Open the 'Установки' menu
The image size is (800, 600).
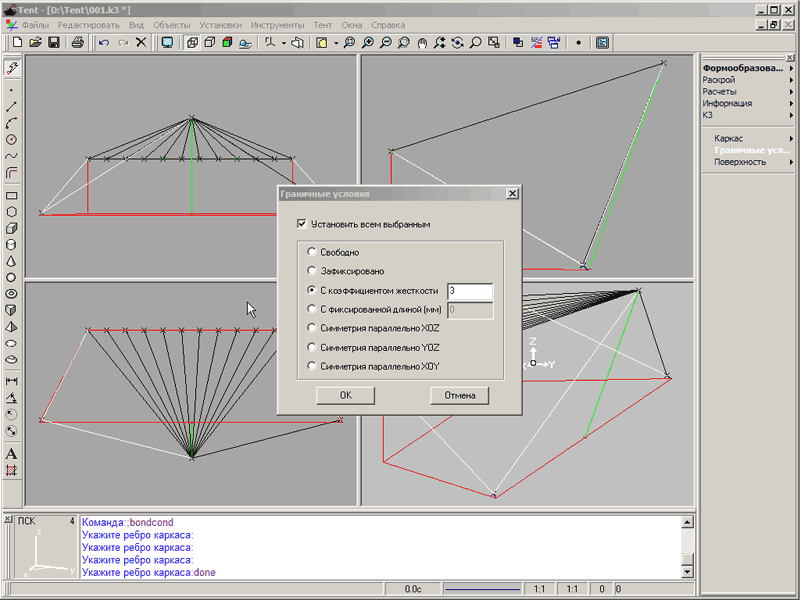pos(220,25)
